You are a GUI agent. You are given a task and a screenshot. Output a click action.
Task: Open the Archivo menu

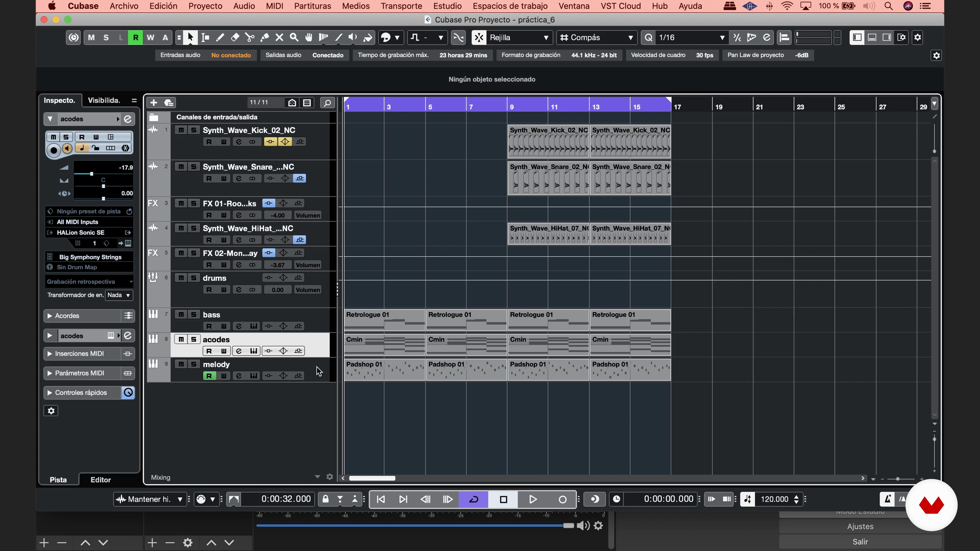[124, 6]
